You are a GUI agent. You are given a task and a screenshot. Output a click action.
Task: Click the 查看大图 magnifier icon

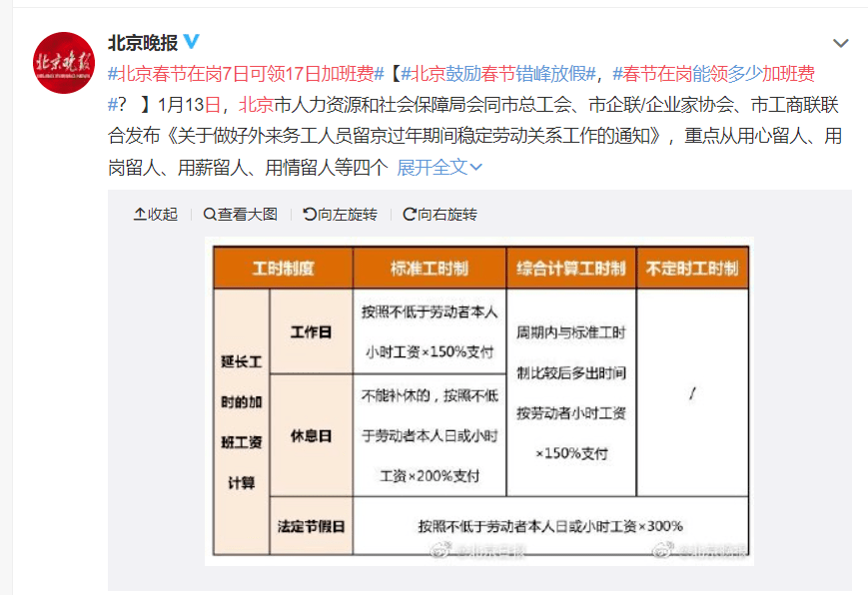pyautogui.click(x=210, y=214)
